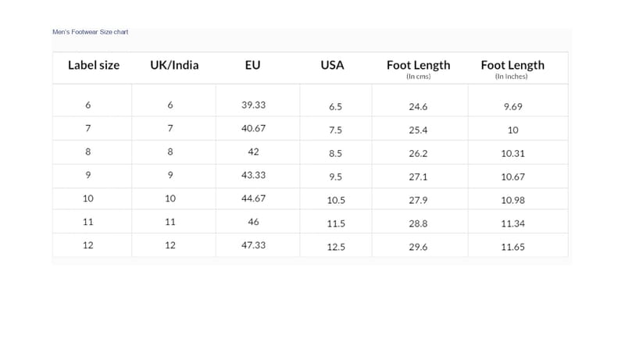625x364 pixels.
Task: Click label size 6 in first column
Action: [87, 105]
